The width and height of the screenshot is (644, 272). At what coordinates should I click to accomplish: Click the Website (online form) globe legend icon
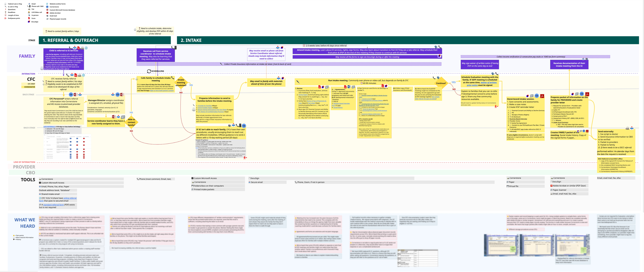coord(47,4)
